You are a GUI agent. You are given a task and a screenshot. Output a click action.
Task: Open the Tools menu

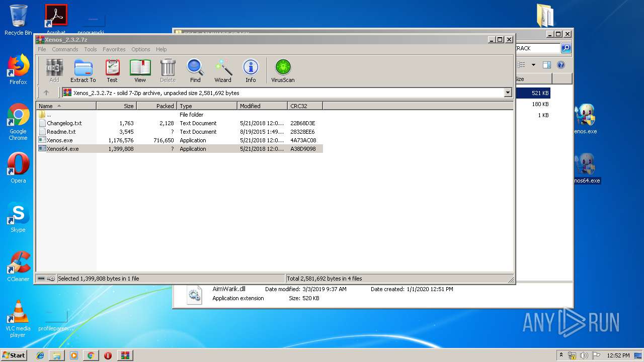point(91,49)
